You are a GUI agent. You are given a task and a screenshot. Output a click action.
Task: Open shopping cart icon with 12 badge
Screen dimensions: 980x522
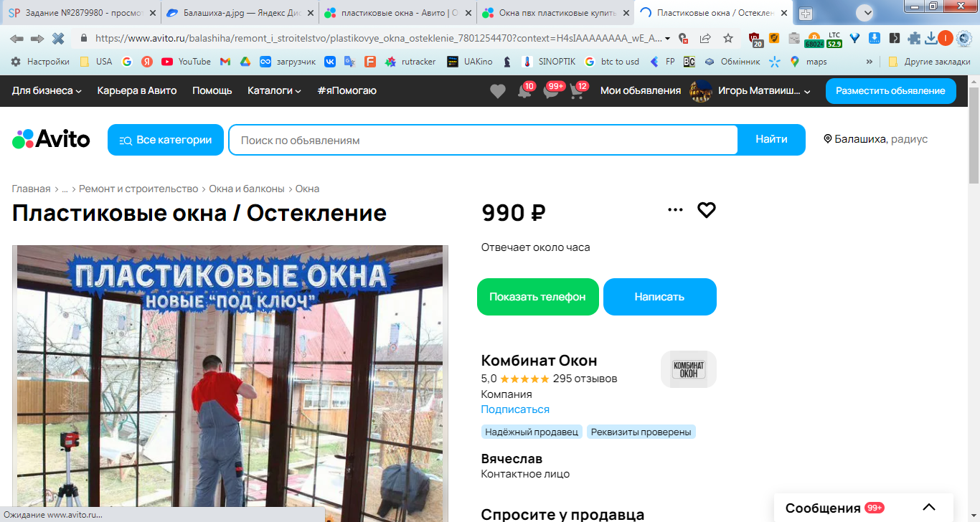pyautogui.click(x=576, y=92)
